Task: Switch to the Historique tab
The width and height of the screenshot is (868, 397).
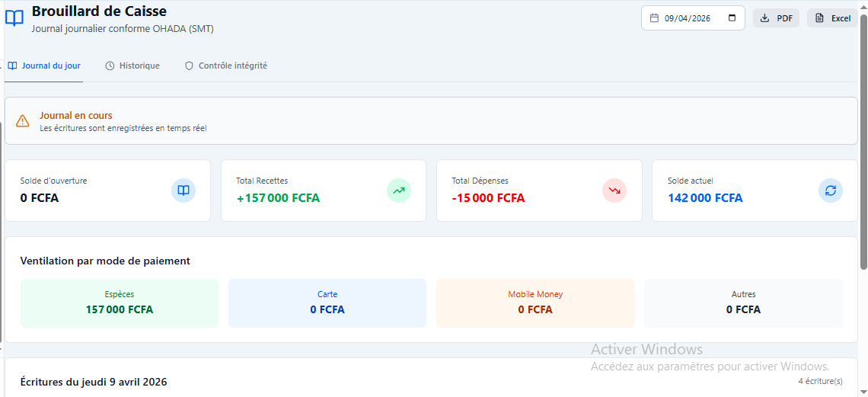Action: click(x=132, y=66)
